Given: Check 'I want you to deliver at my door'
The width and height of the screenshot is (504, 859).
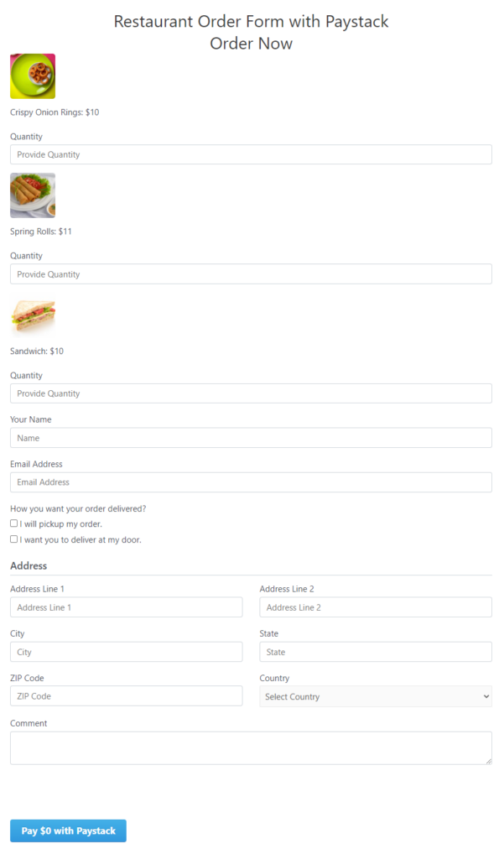Looking at the screenshot, I should click(x=13, y=539).
